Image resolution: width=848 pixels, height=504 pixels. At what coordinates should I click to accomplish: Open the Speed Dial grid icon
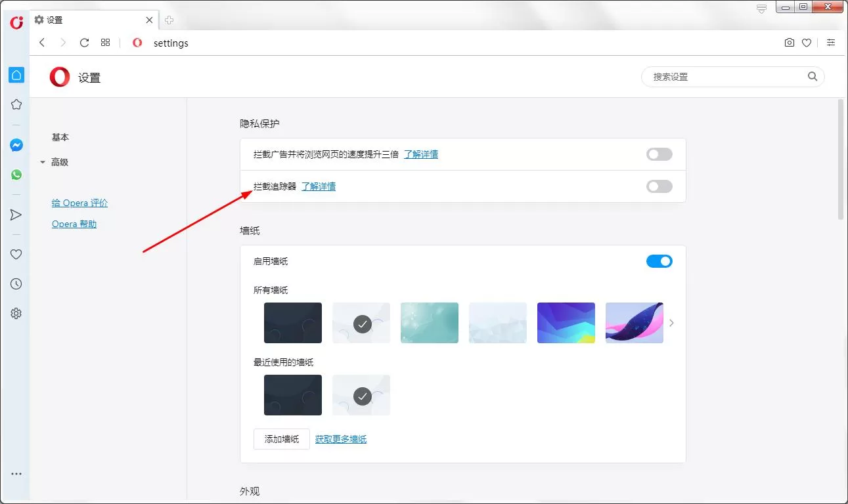click(105, 43)
